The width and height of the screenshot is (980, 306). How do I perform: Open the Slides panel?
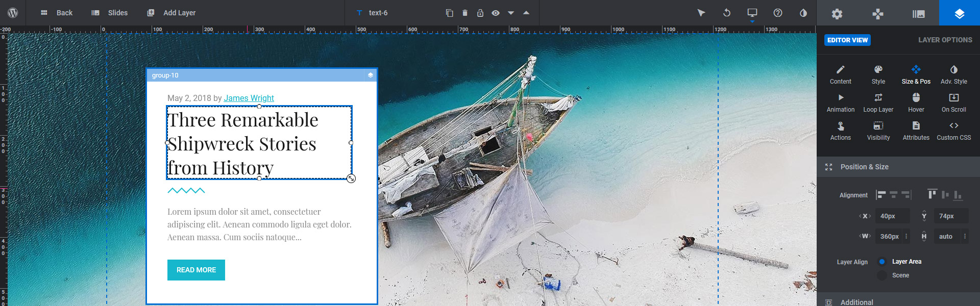click(x=110, y=13)
